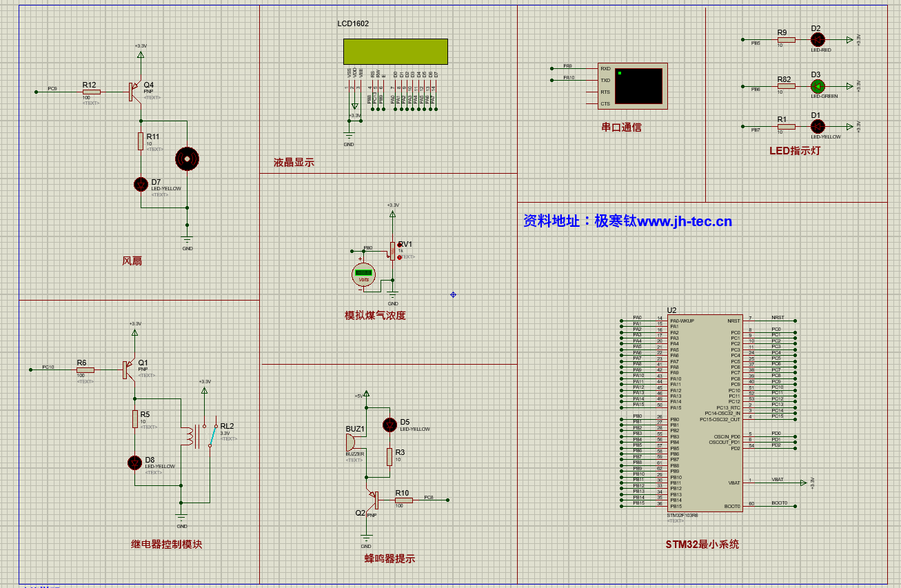
Task: Click resistor R11 symbol
Action: [141, 141]
